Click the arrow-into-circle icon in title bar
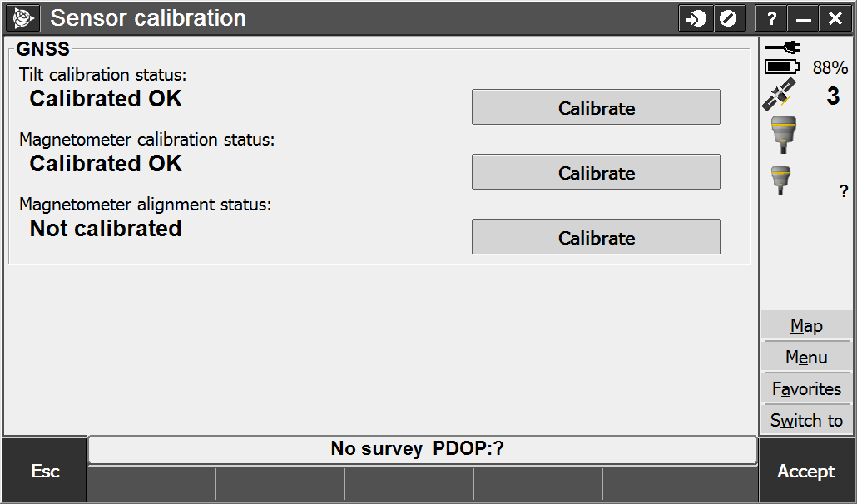This screenshot has height=504, width=857. point(696,19)
